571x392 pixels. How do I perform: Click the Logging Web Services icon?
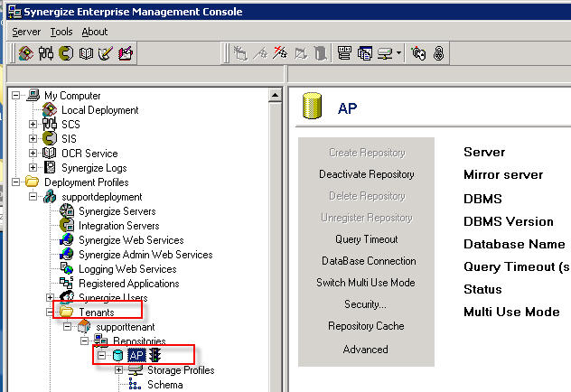tap(67, 268)
